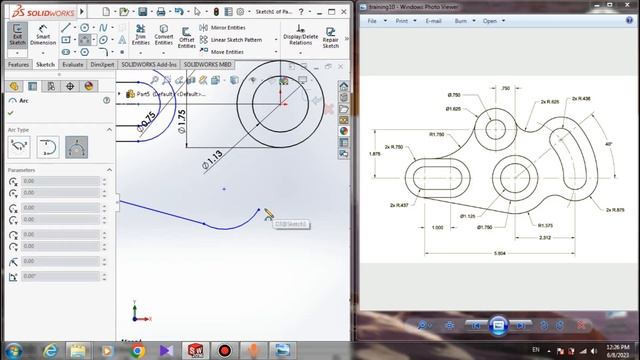Click Undo icon in SolidWorks toolbar

[x=179, y=11]
